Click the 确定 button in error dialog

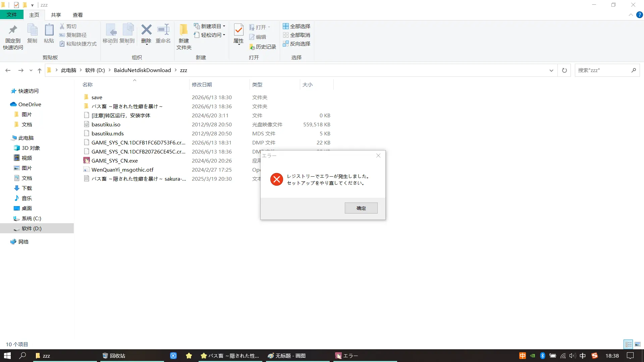(x=361, y=208)
